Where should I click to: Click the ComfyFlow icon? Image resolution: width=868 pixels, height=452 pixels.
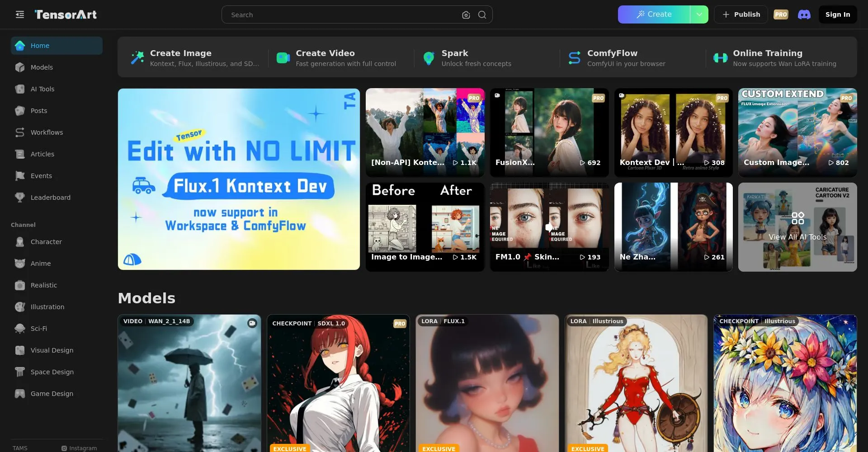tap(575, 57)
